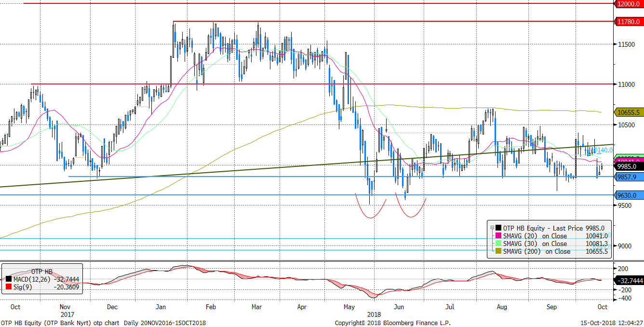
Task: Click the black 9985.0 last price tag
Action: (628, 166)
